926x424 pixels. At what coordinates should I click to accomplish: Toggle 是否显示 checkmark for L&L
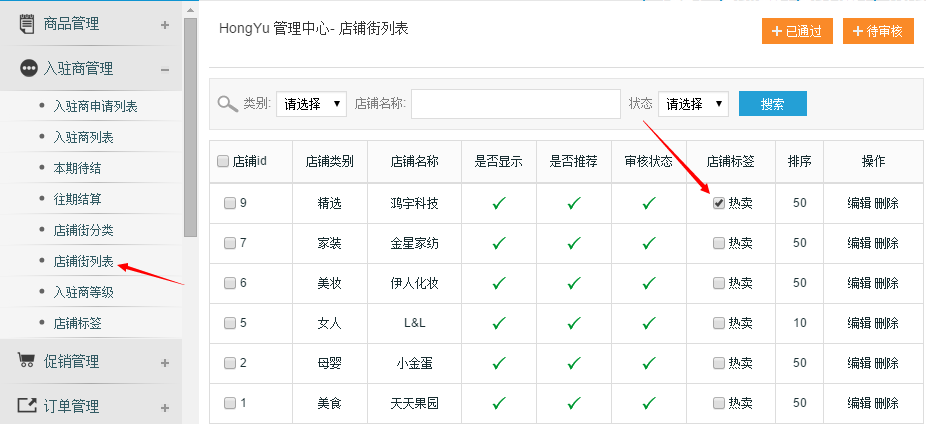[x=499, y=323]
